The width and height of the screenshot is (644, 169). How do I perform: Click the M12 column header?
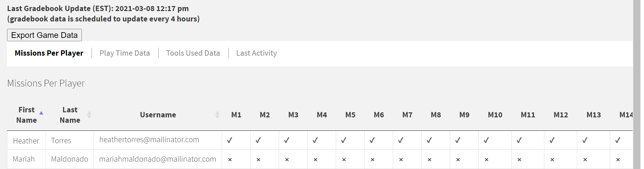[x=560, y=115]
